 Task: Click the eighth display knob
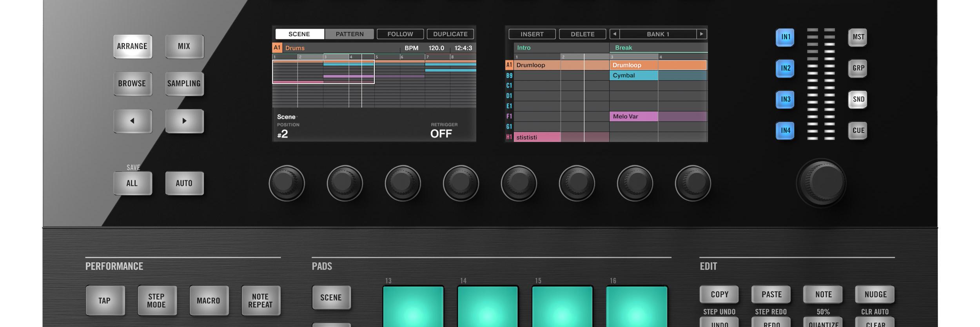point(693,183)
